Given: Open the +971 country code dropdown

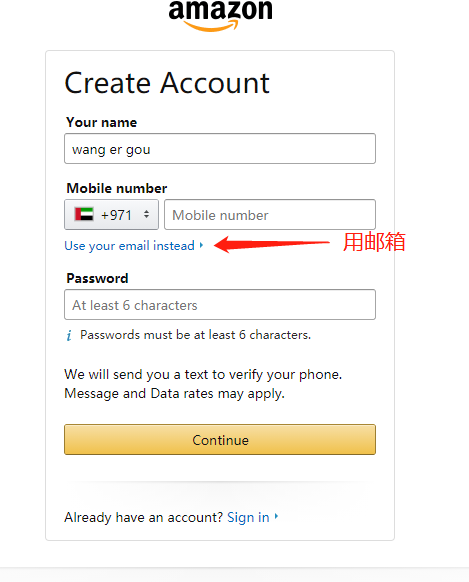Looking at the screenshot, I should pyautogui.click(x=111, y=215).
